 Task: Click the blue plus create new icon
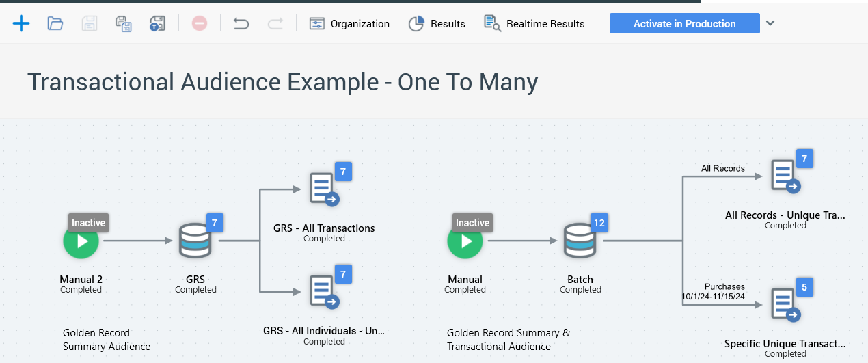(x=21, y=23)
